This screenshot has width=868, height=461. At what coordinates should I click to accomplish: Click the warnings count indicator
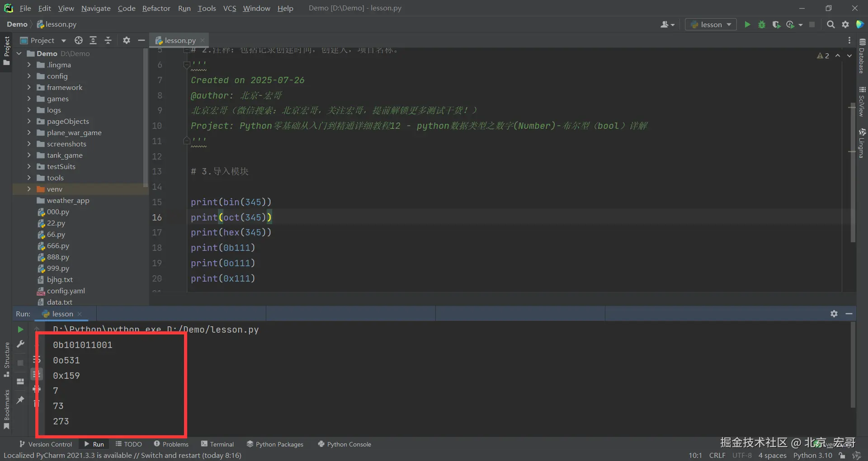coord(823,56)
